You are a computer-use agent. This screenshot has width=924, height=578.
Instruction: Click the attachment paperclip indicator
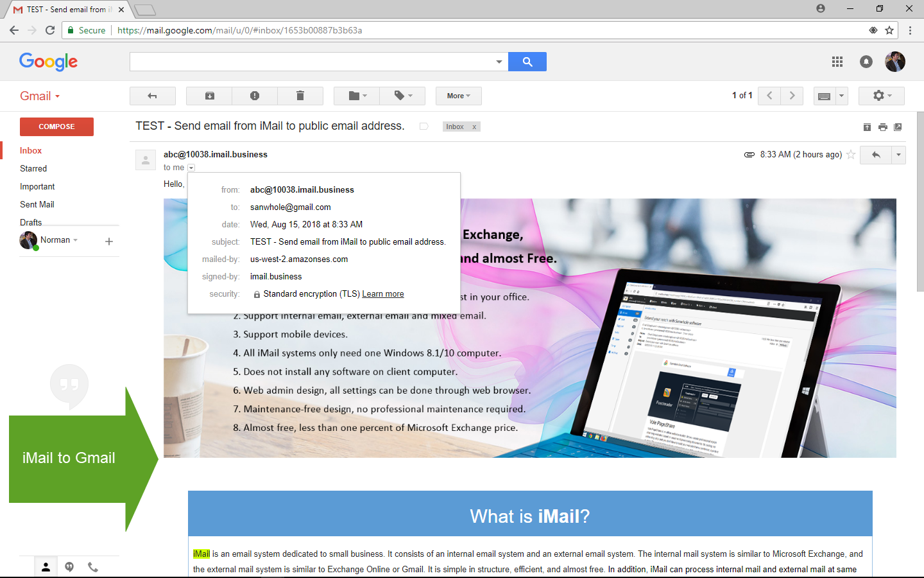pos(749,155)
